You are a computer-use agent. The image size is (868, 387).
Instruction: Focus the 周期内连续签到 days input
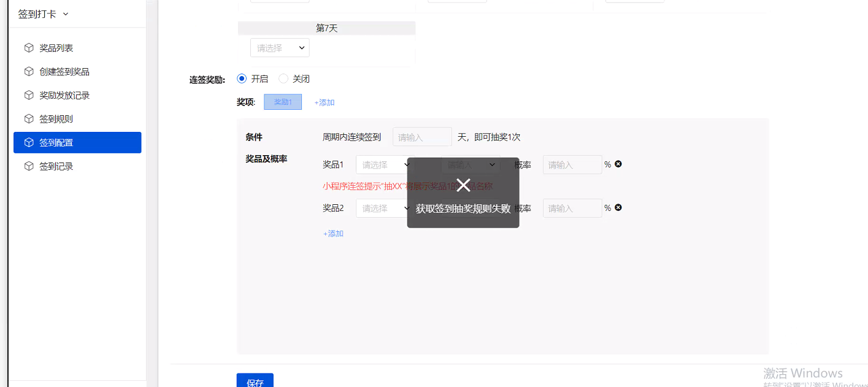coord(422,137)
